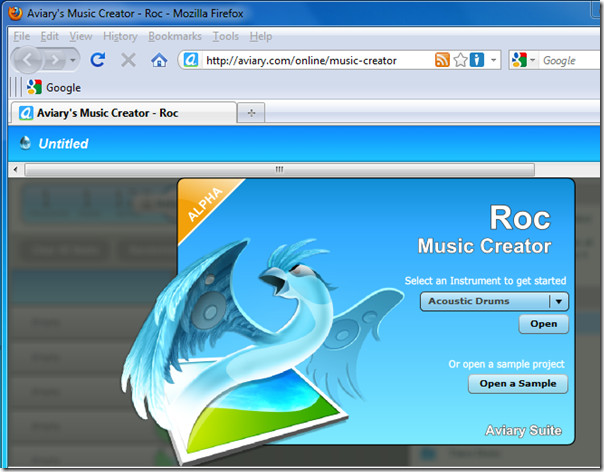Click the Untitled project title
This screenshot has height=472, width=604.
[63, 144]
